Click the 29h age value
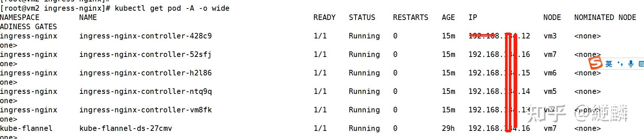The image size is (644, 139). [x=448, y=128]
